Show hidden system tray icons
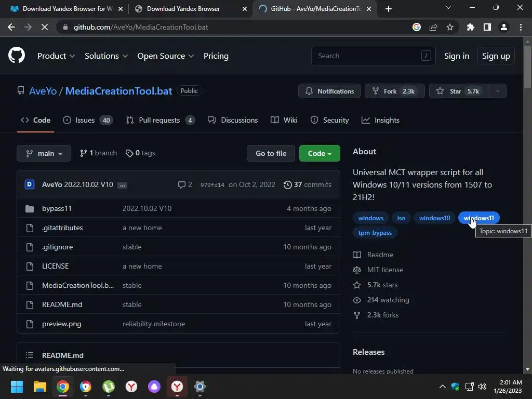Image resolution: width=532 pixels, height=399 pixels. tap(443, 387)
